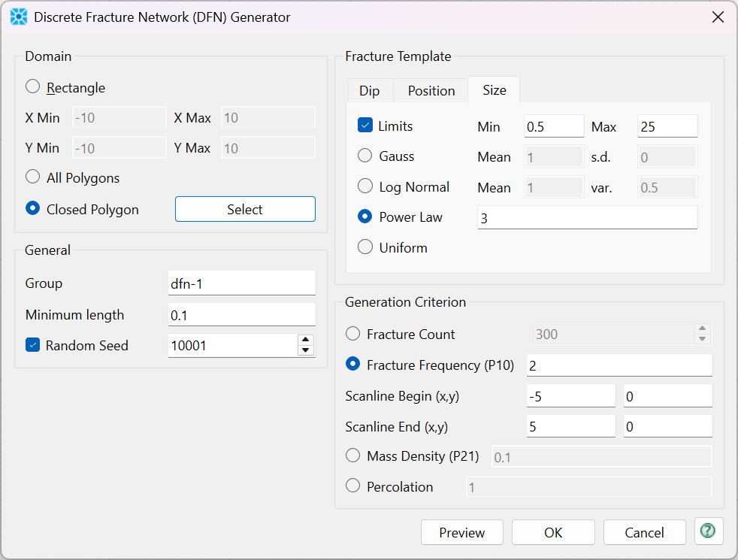Image resolution: width=738 pixels, height=560 pixels.
Task: Increment the Random Seed value with up arrow
Action: click(x=305, y=340)
